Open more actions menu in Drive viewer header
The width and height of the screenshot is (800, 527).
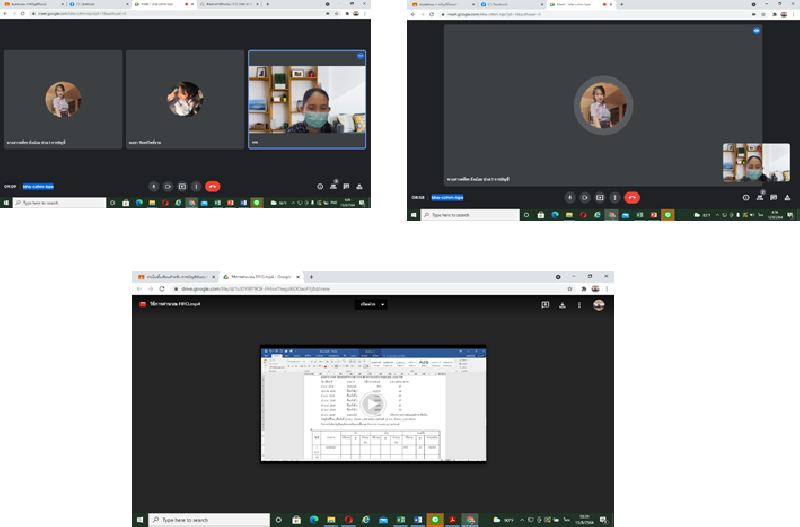coord(581,304)
